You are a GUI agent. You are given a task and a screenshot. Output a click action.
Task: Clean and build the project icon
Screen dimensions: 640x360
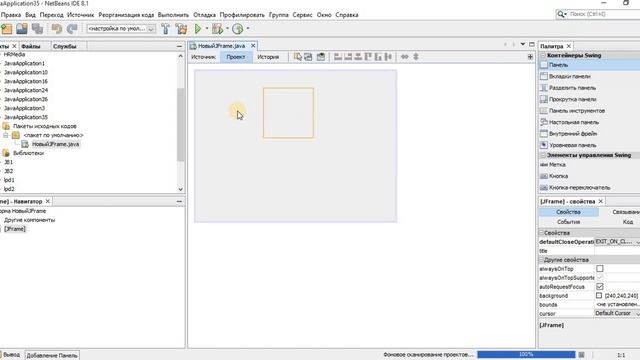(181, 29)
